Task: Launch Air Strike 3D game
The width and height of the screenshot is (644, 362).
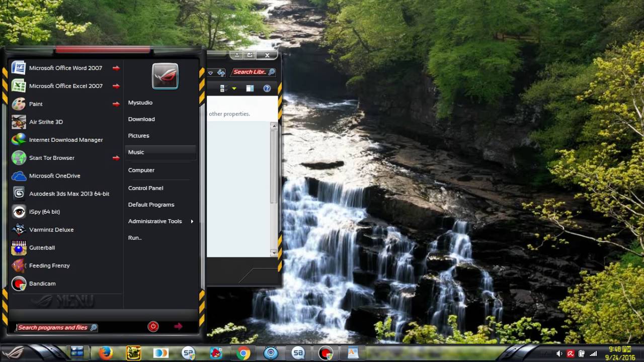Action: (65, 122)
